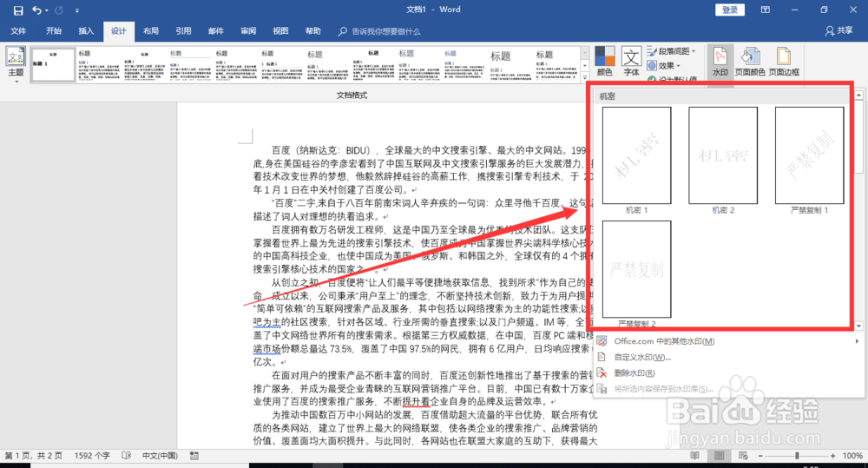868x468 pixels.
Task: Click the 登录 sign-in button
Action: point(730,10)
